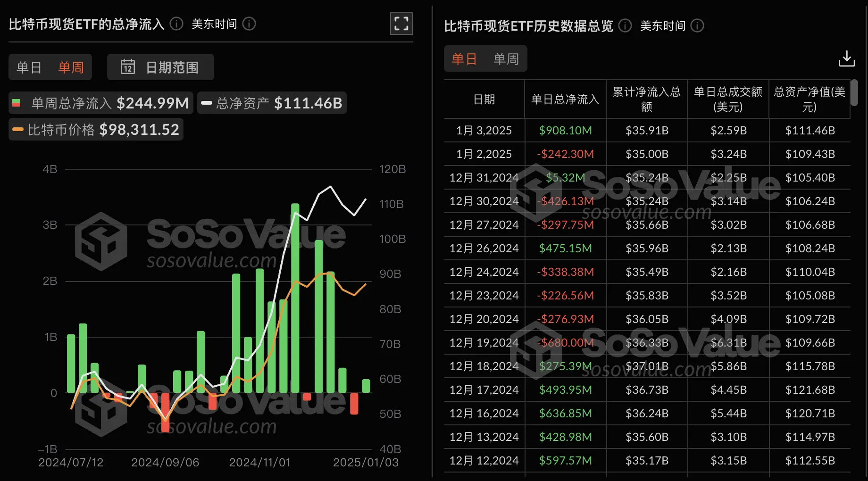
Task: Click the green legend color marker
Action: (17, 103)
